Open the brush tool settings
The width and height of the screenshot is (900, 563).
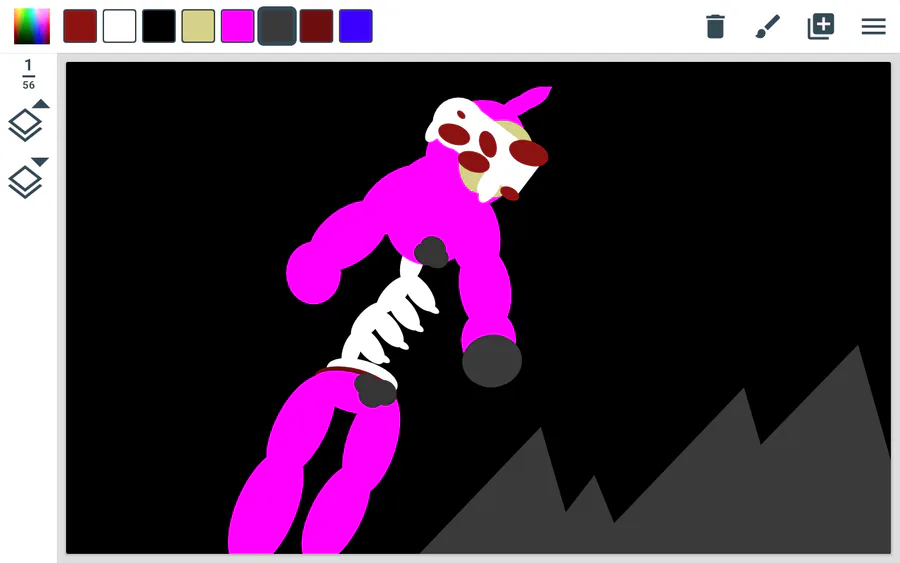pos(768,26)
